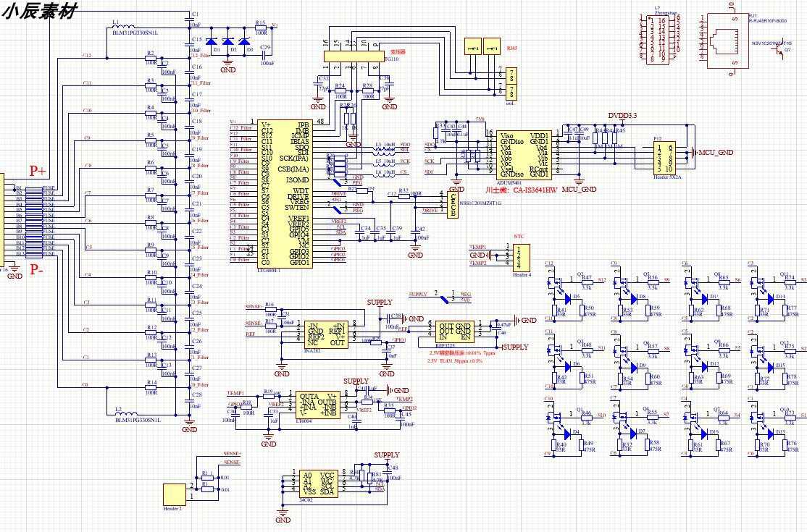This screenshot has height=532, width=807.
Task: Select resistor R16 100R
Action: tap(270, 309)
